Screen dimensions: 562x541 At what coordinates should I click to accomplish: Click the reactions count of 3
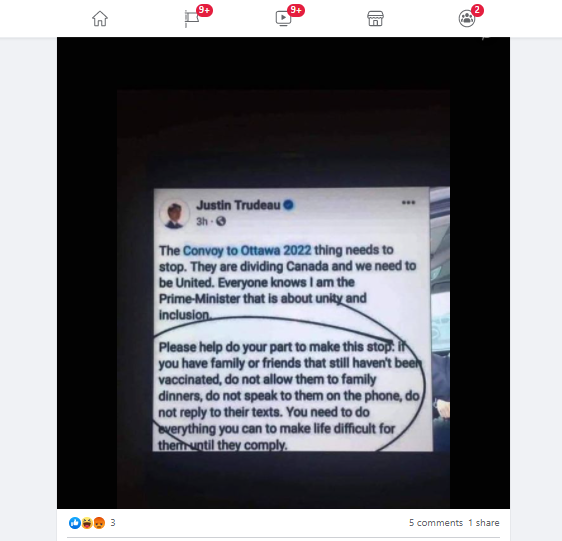113,523
